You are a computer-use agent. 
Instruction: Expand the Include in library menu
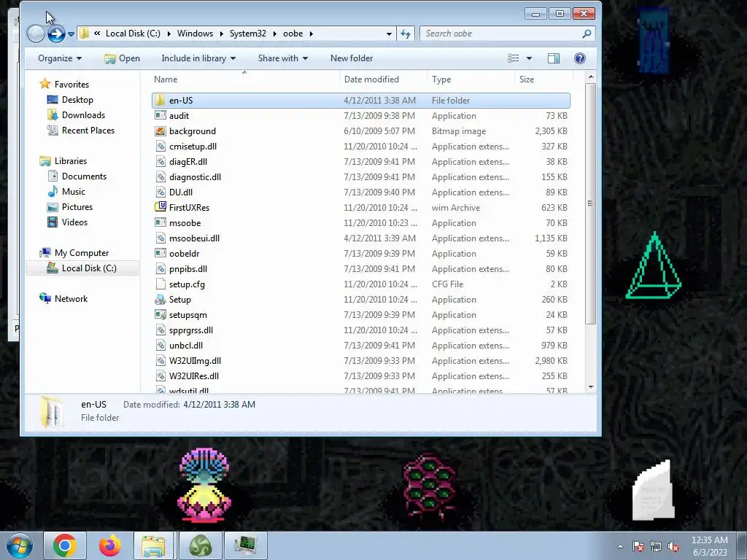[x=198, y=58]
